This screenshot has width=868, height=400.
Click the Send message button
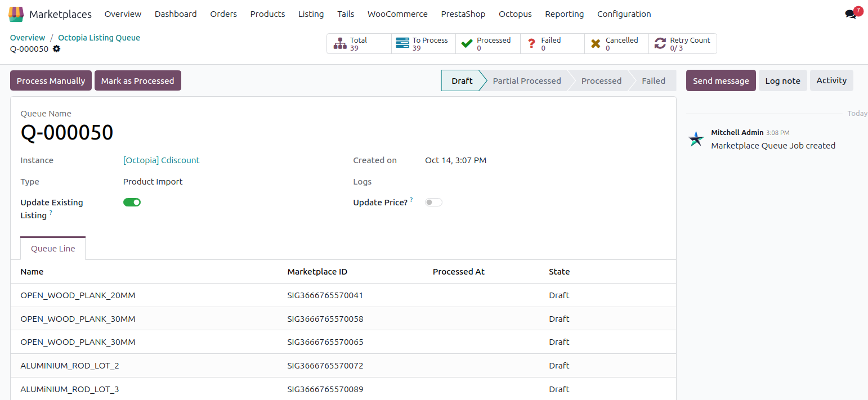click(x=721, y=80)
